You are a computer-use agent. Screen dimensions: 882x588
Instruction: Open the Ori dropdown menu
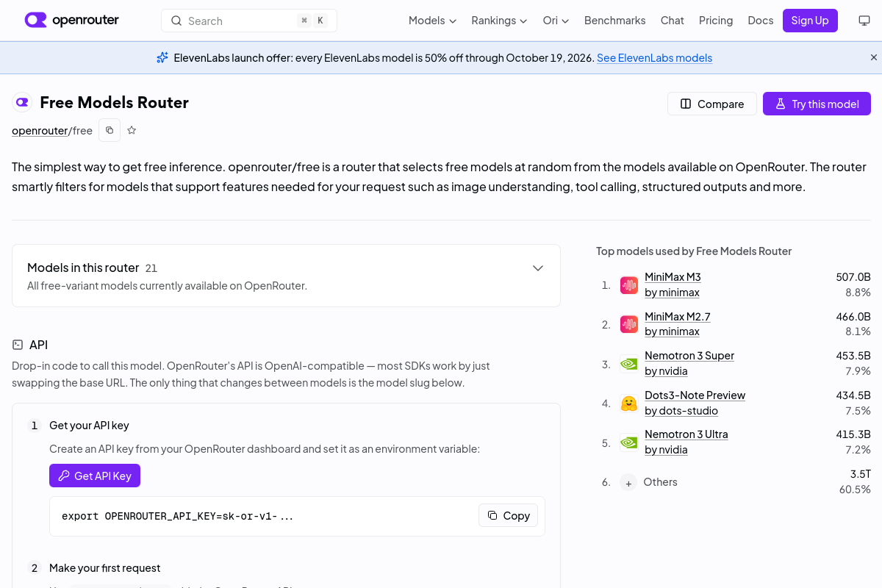(556, 21)
